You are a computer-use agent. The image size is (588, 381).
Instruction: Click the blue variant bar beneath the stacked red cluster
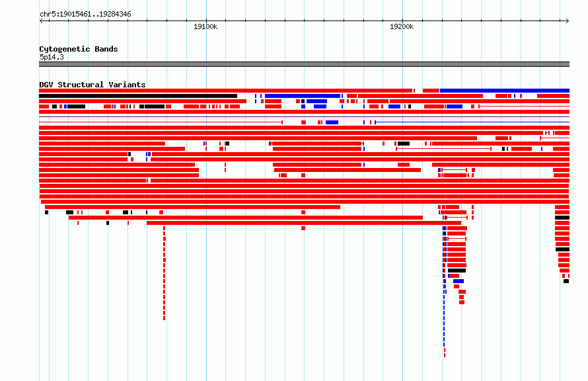[459, 281]
